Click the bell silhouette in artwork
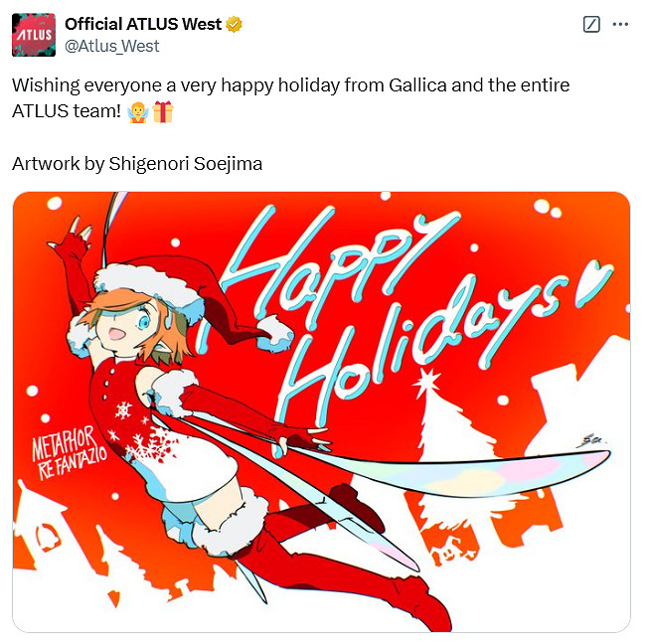 pos(48,537)
